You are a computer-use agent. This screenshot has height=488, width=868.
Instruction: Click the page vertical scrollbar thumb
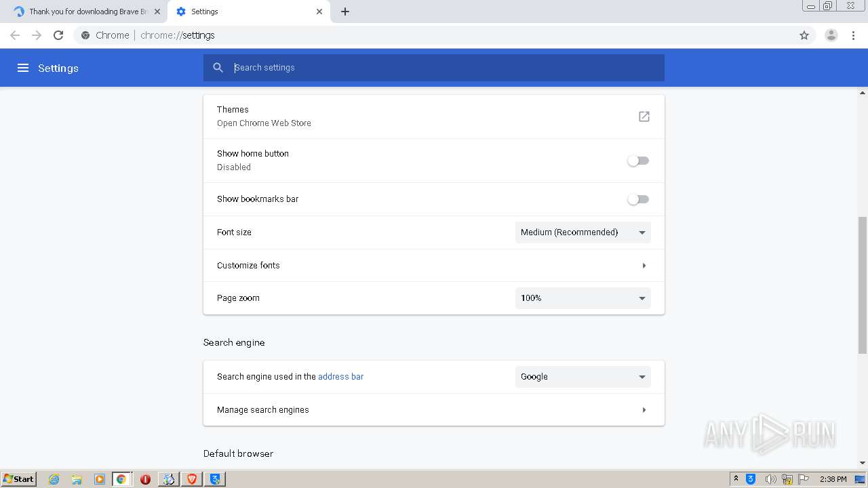pyautogui.click(x=863, y=285)
